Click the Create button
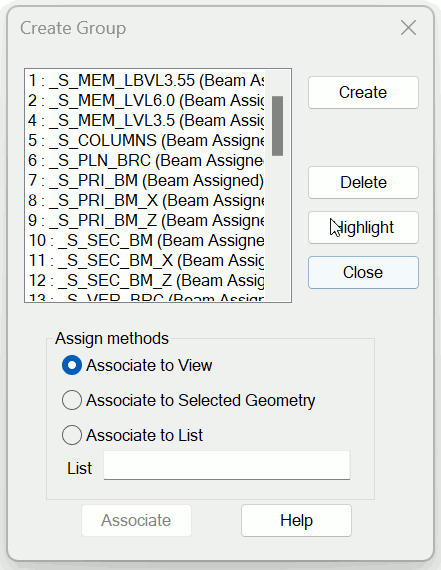Image resolution: width=441 pixels, height=570 pixels. (363, 92)
